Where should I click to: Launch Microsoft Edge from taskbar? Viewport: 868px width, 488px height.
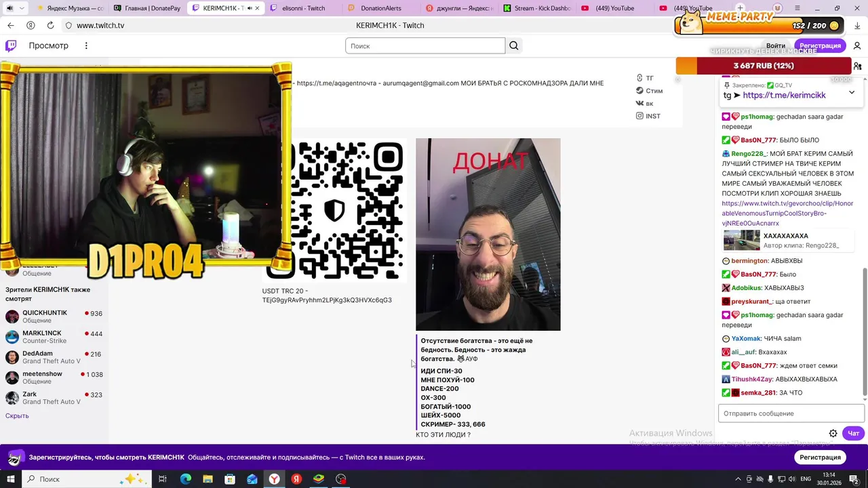coord(185,479)
